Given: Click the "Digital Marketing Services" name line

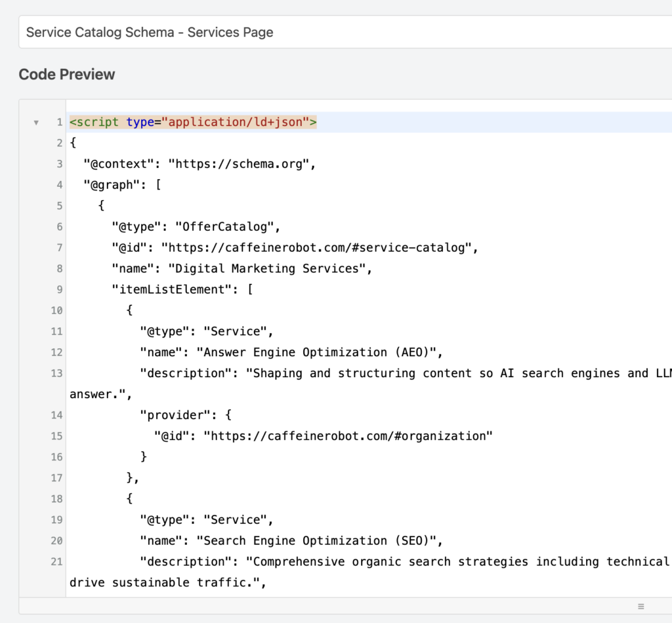Looking at the screenshot, I should [x=242, y=269].
